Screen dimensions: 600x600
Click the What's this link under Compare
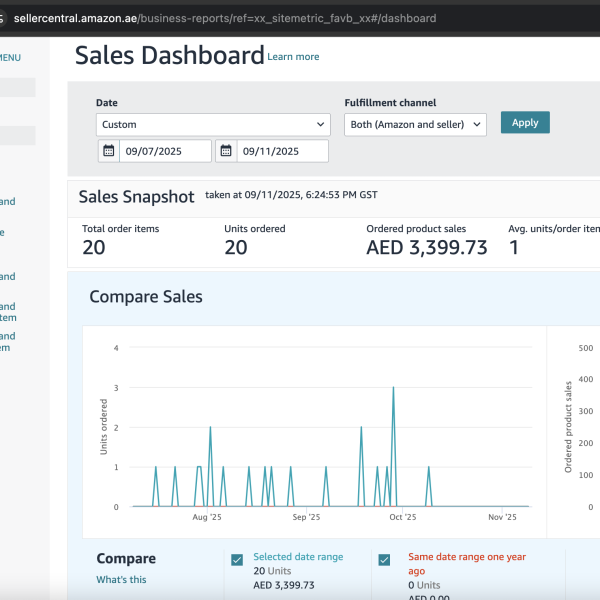click(x=121, y=580)
